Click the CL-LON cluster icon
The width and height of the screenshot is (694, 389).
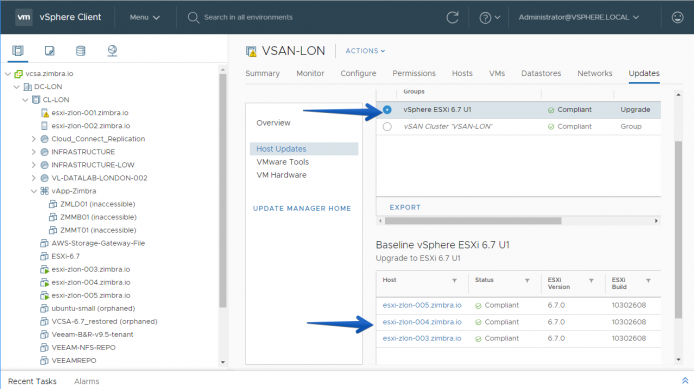coord(36,100)
